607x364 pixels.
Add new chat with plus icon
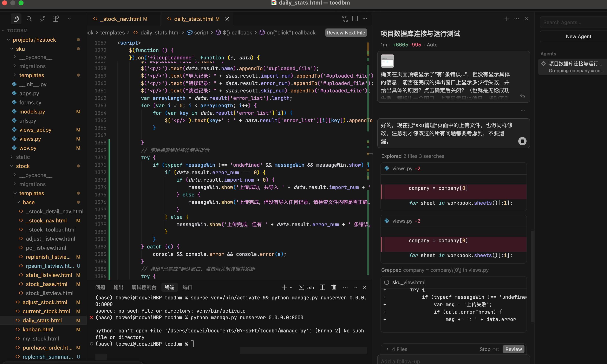[507, 19]
